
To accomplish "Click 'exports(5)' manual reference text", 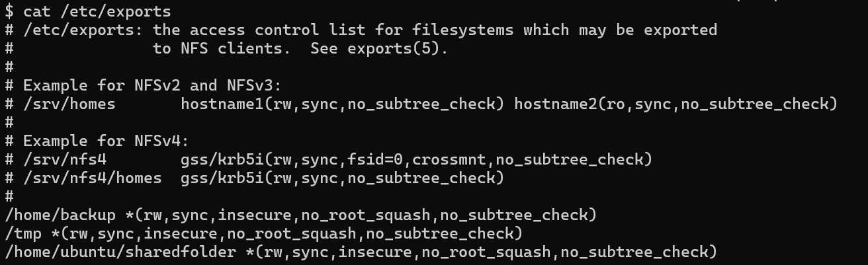I will 394,48.
